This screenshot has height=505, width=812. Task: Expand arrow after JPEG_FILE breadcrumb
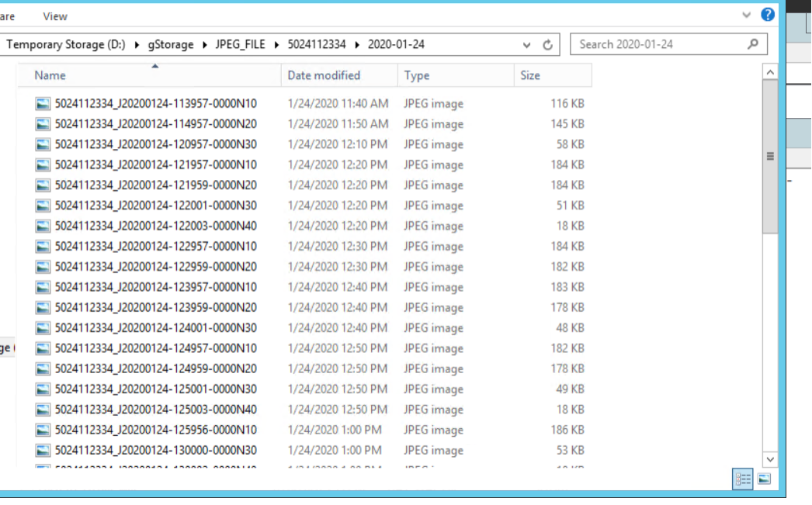[276, 45]
